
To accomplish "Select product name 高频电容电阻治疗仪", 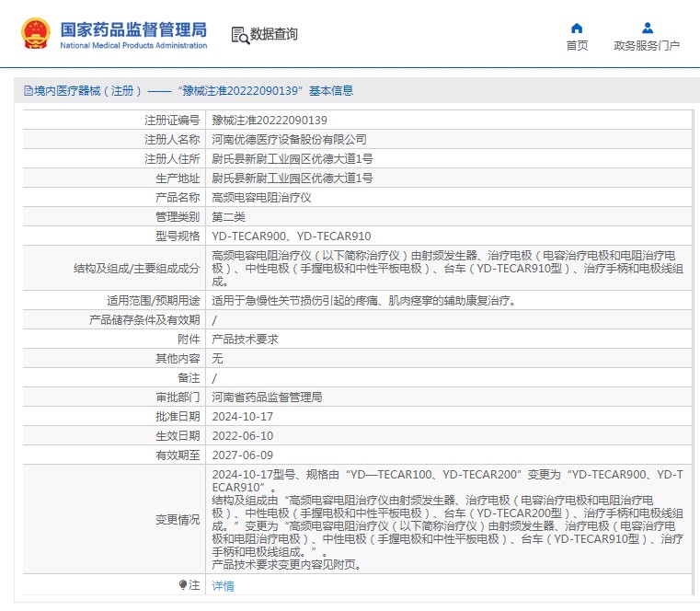I will (261, 198).
